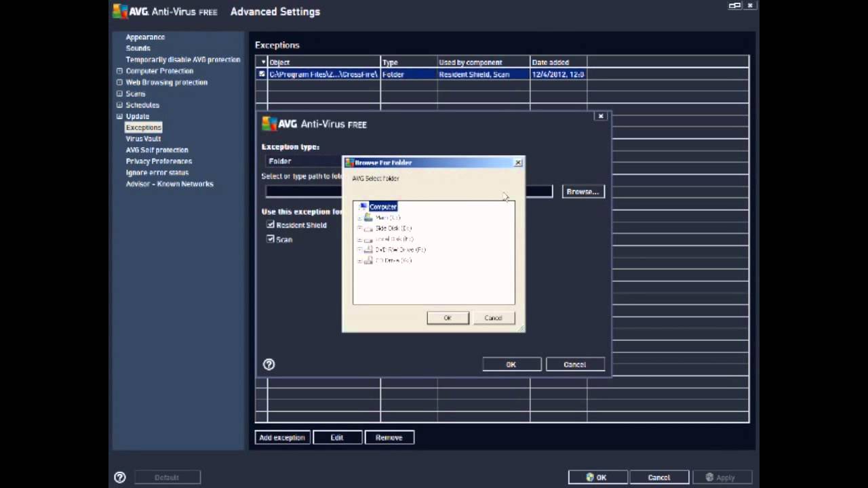Image resolution: width=868 pixels, height=488 pixels.
Task: Expand the Update sidebar node
Action: click(x=119, y=117)
